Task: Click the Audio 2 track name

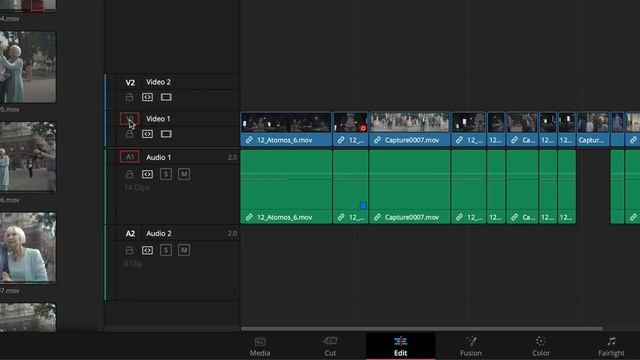Action: coord(159,233)
